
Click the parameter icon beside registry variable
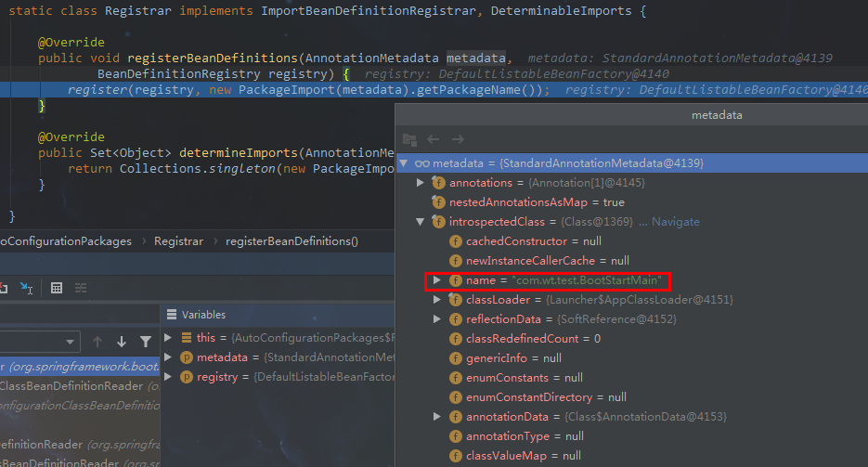[x=187, y=377]
